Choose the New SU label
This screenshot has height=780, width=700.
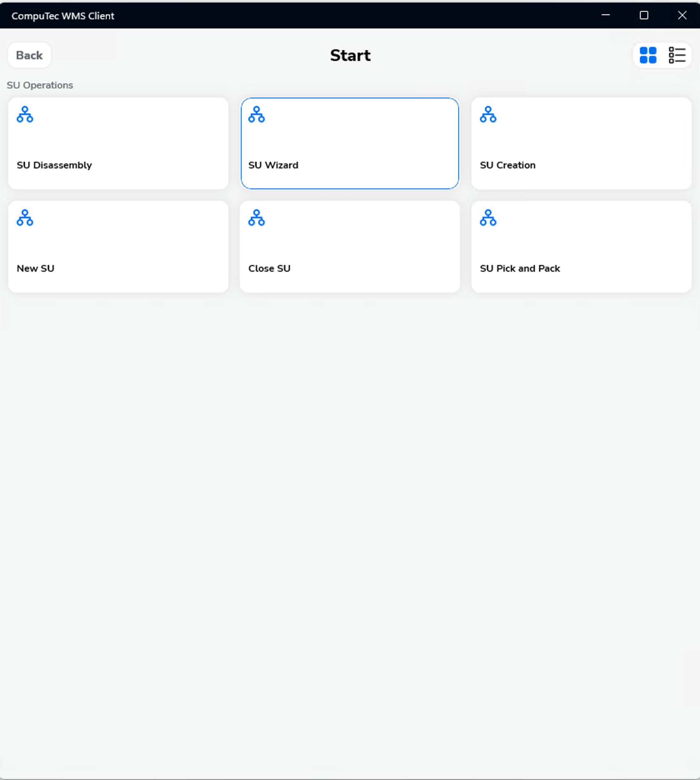(x=35, y=269)
